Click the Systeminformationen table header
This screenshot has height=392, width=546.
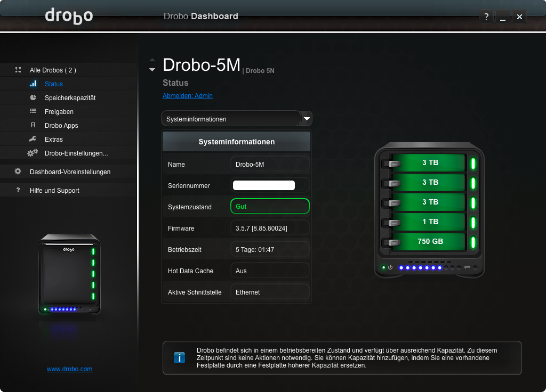pyautogui.click(x=236, y=142)
